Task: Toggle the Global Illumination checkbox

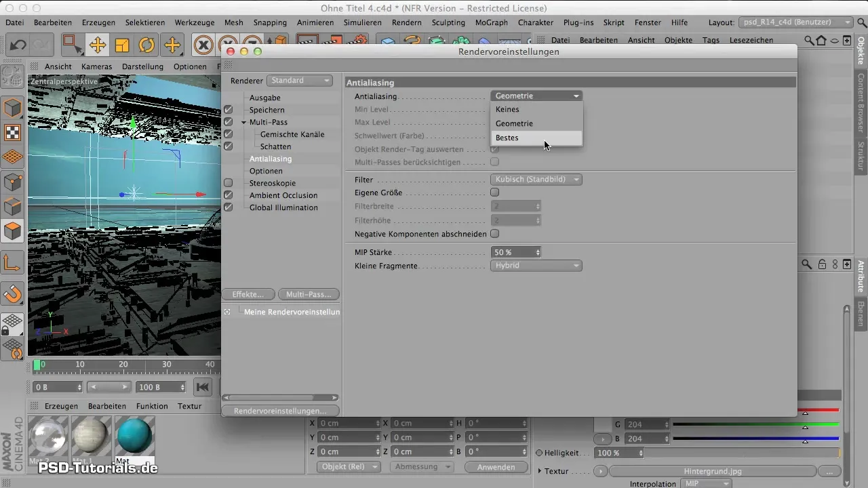Action: [x=229, y=207]
